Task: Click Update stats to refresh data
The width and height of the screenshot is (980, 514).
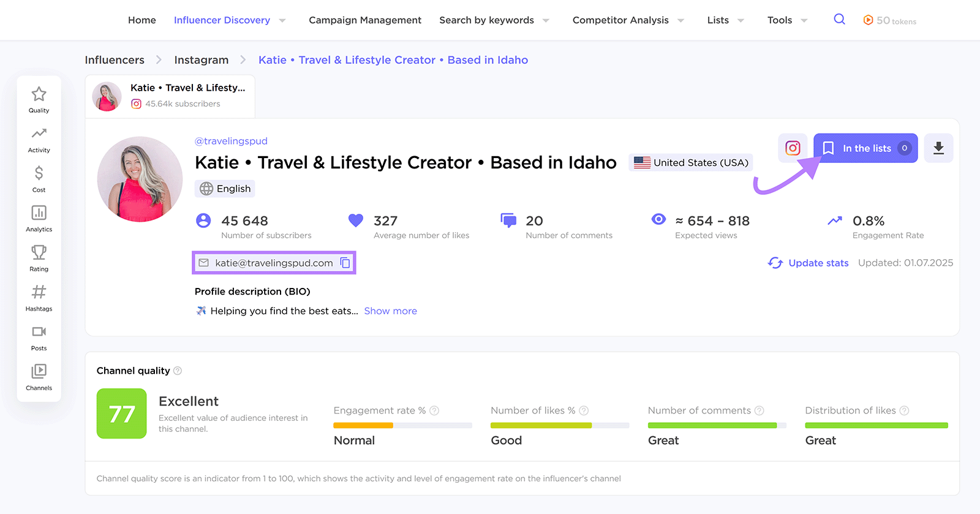Action: coord(809,263)
